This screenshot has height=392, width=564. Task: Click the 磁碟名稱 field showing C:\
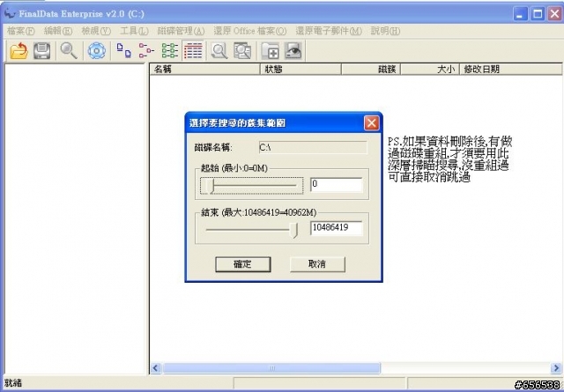[313, 147]
